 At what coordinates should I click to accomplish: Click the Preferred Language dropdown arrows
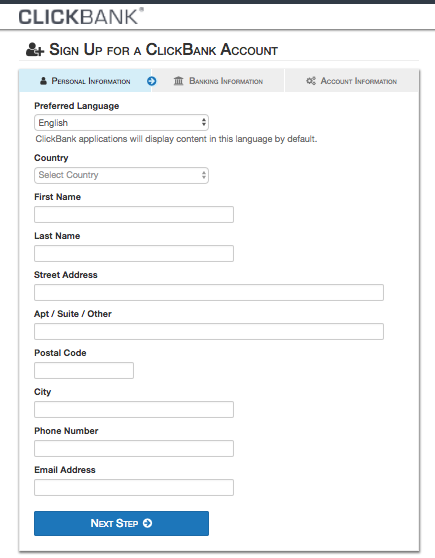[x=204, y=122]
